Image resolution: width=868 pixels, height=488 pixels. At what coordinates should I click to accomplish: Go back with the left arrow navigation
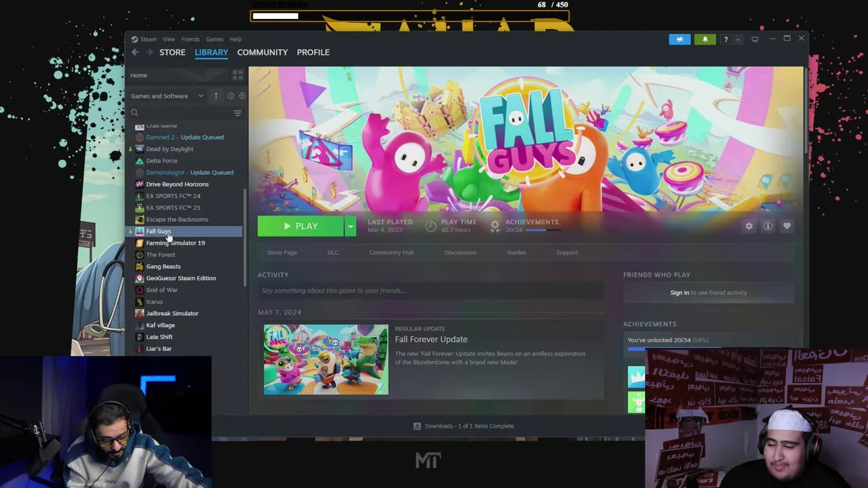(135, 52)
